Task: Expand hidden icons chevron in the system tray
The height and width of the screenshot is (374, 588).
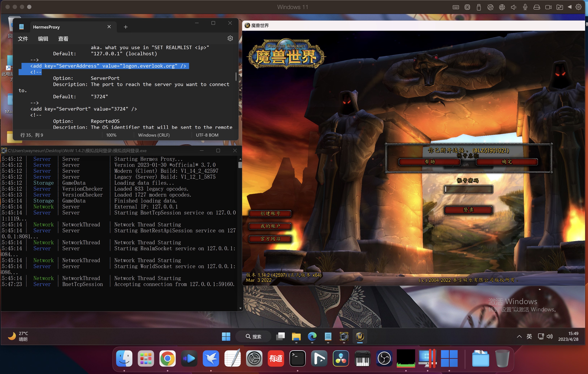Action: pyautogui.click(x=519, y=336)
